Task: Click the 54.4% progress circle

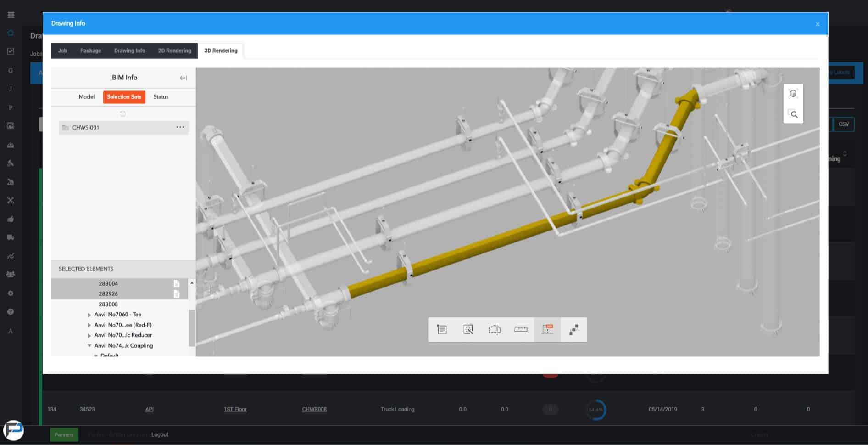Action: [x=595, y=410]
